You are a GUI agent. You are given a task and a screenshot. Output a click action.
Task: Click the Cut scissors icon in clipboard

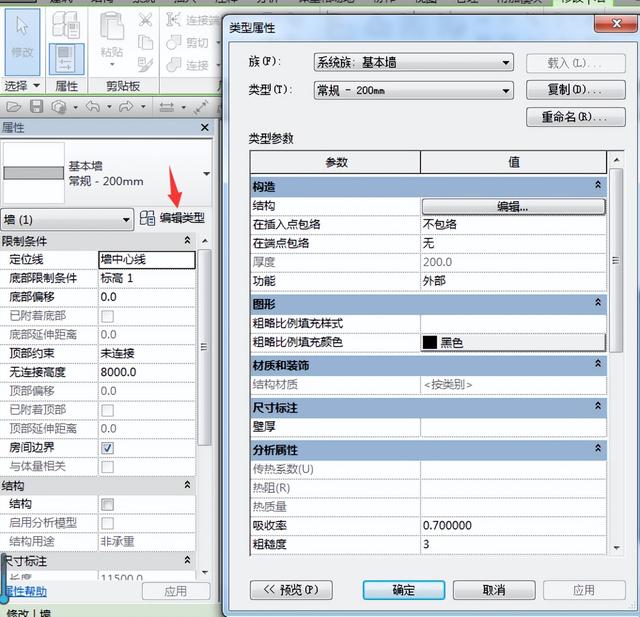[x=145, y=20]
